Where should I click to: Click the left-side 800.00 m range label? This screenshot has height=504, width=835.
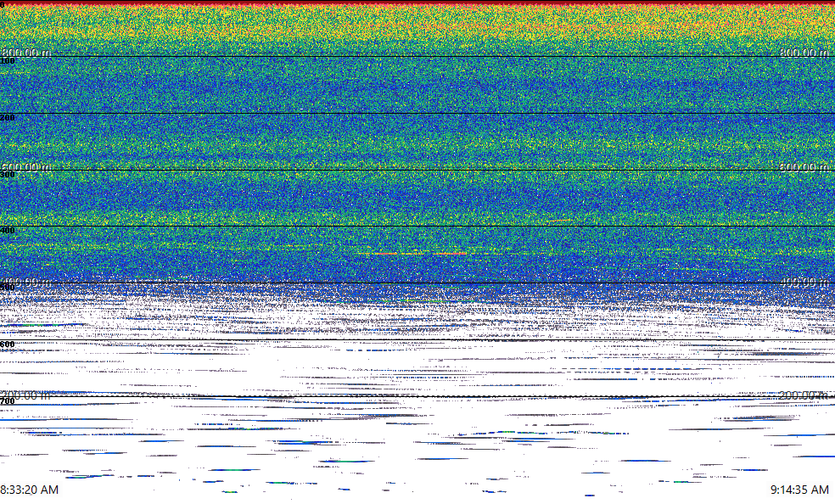click(x=25, y=53)
